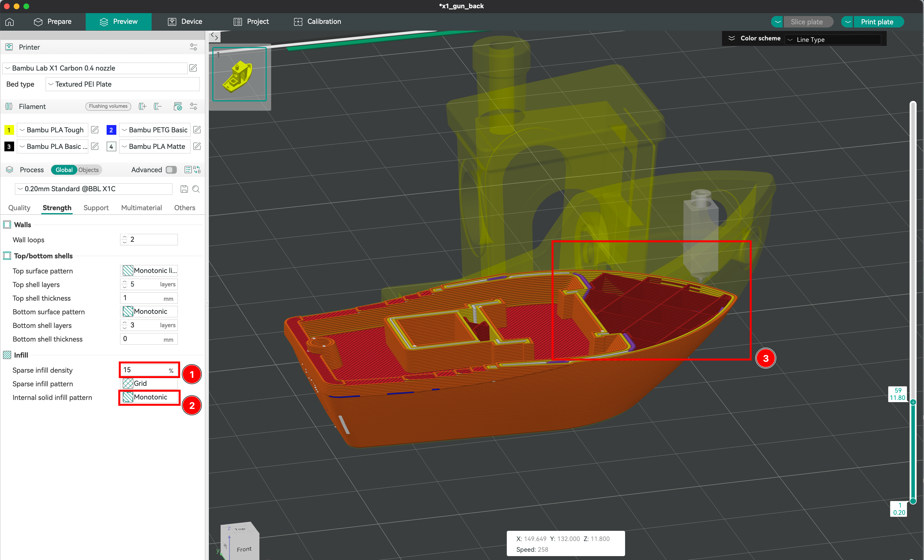Open the Multimaterial settings tab

coord(141,208)
